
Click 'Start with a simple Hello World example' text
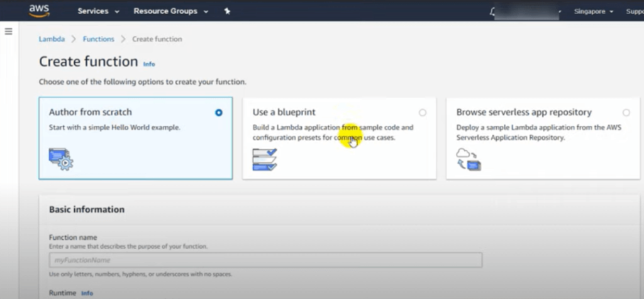[x=114, y=128]
